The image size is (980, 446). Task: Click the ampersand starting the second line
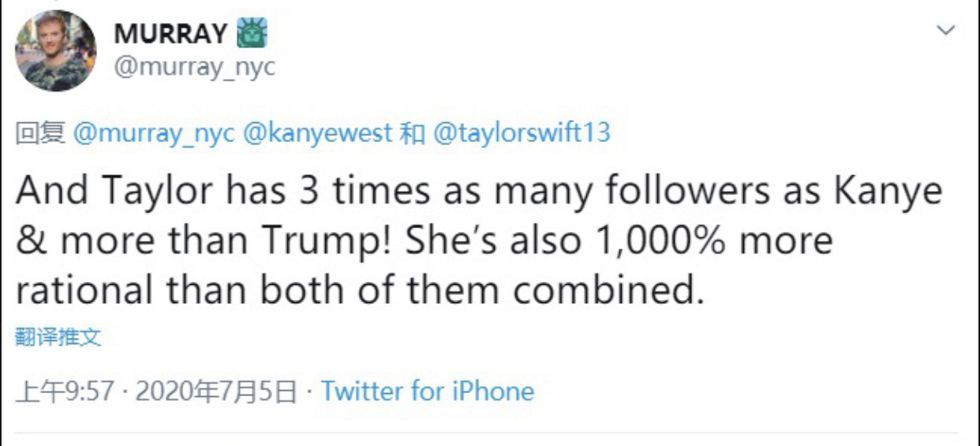[x=32, y=240]
